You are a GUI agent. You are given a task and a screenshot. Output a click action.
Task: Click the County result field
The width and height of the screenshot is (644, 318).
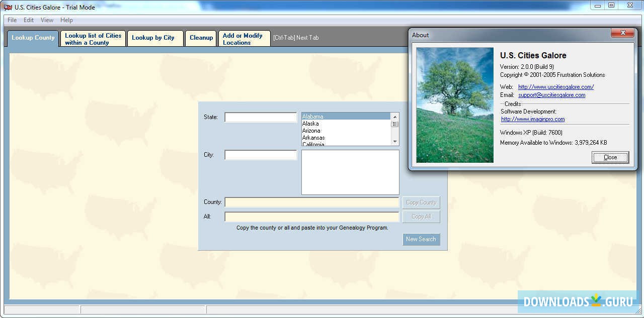pos(312,202)
